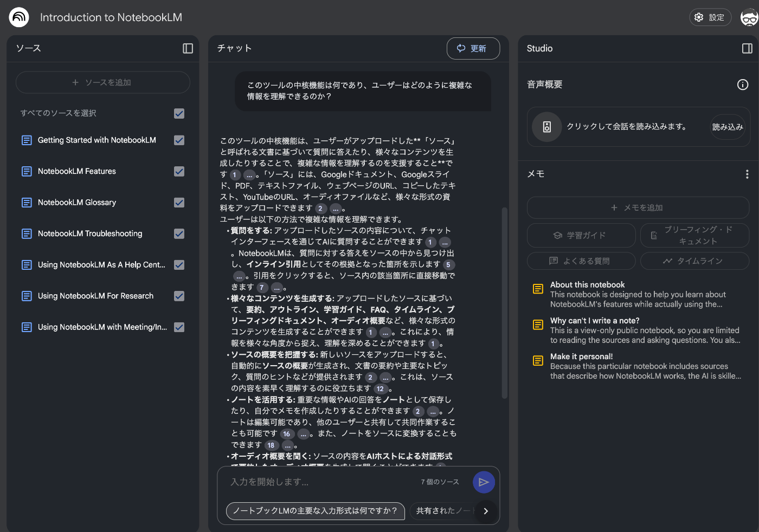Click document icon for NotebookLM Glossary

tap(27, 203)
